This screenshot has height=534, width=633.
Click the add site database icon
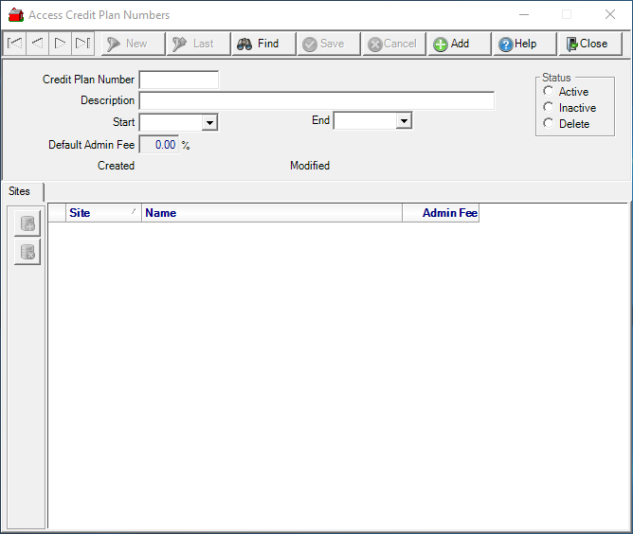(x=28, y=223)
